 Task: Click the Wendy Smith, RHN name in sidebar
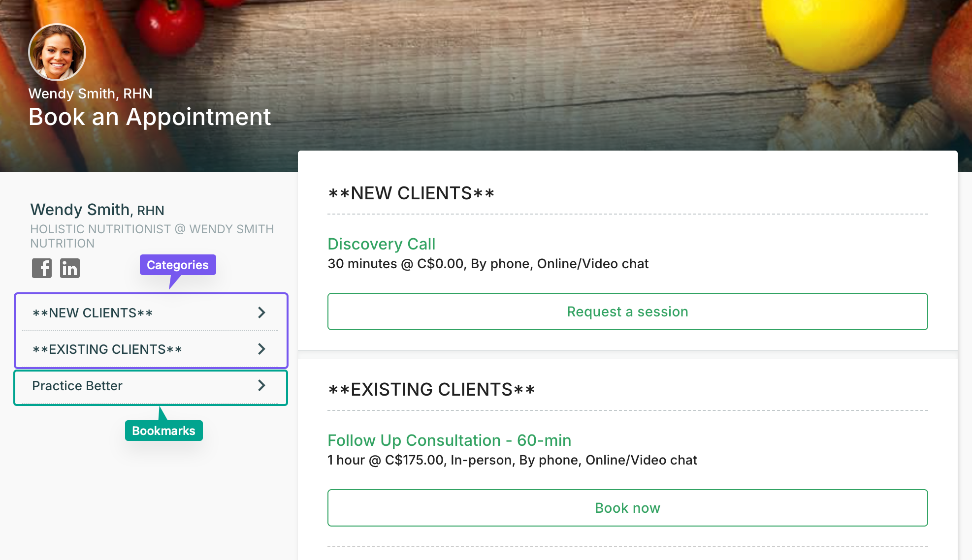coord(97,210)
